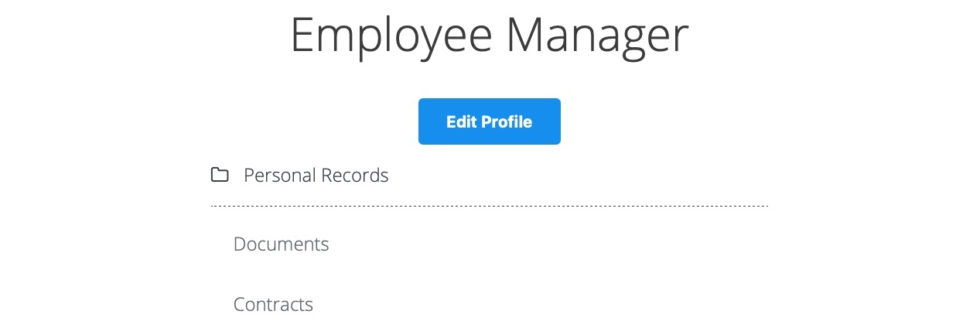The height and width of the screenshot is (328, 980).
Task: Go to the Documents link
Action: tap(281, 244)
